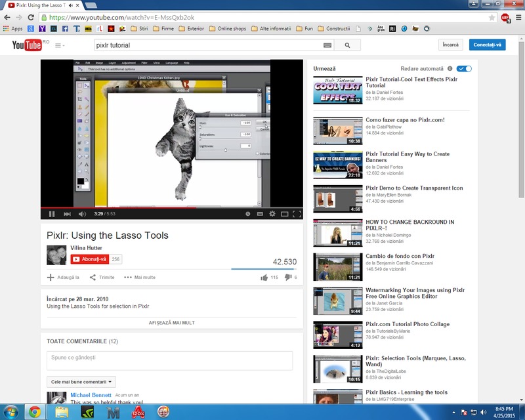Open the taskbar volume control

point(483,412)
